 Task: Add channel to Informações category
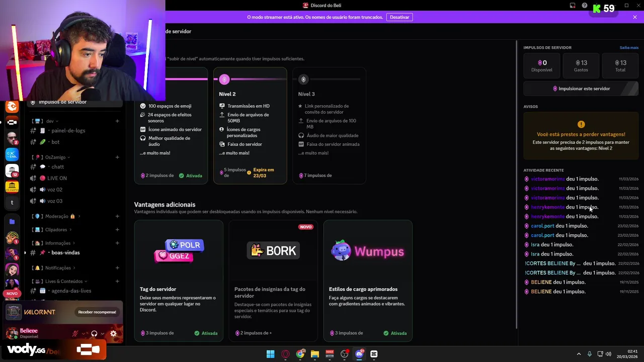(117, 243)
